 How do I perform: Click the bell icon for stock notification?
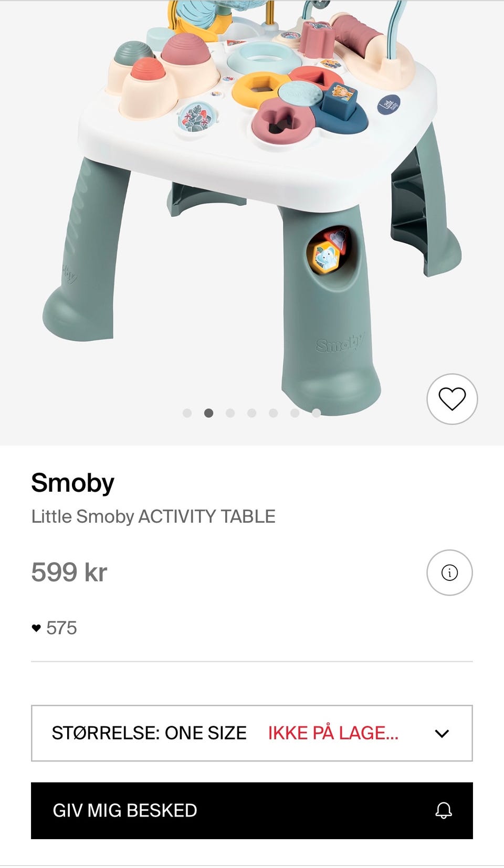pyautogui.click(x=444, y=810)
